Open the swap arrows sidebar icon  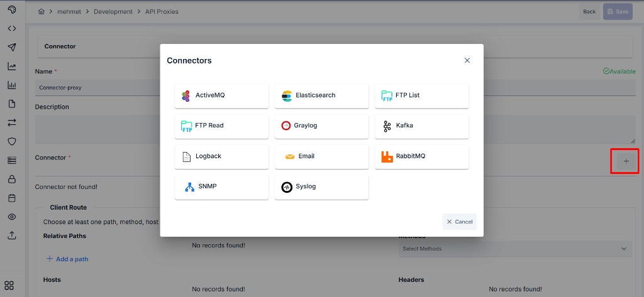coord(12,122)
